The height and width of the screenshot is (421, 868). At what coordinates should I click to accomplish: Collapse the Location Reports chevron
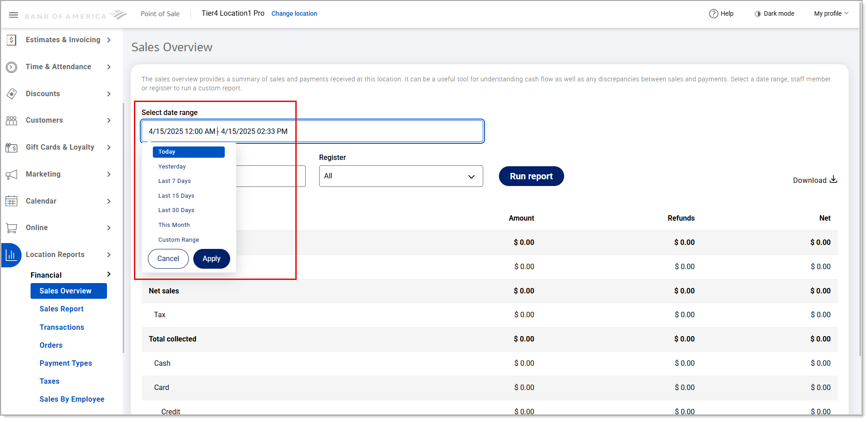click(x=109, y=255)
